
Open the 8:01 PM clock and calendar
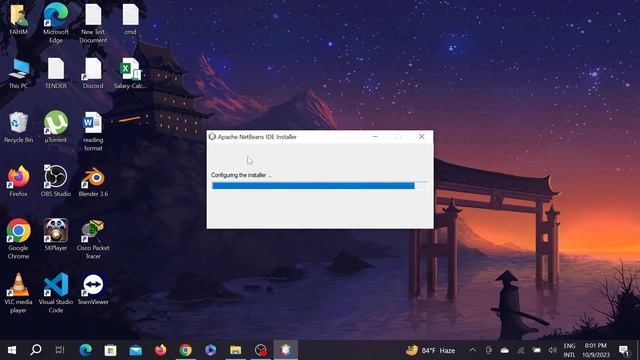[596, 350]
